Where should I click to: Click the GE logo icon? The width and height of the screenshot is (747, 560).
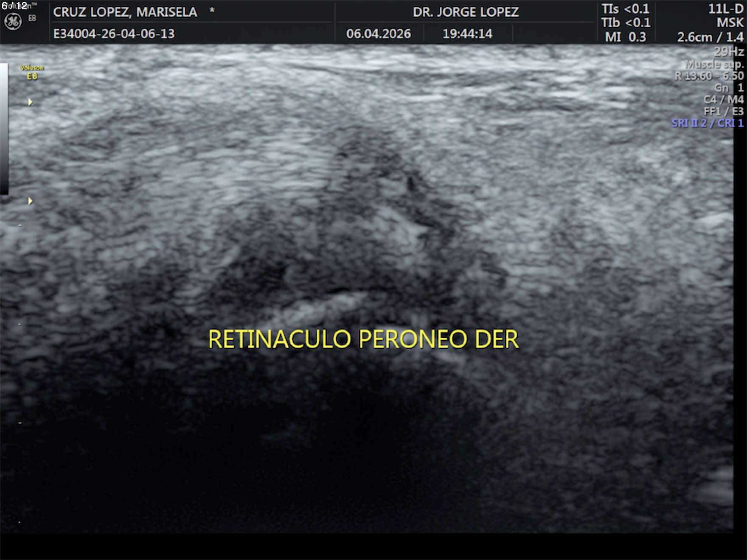[13, 22]
